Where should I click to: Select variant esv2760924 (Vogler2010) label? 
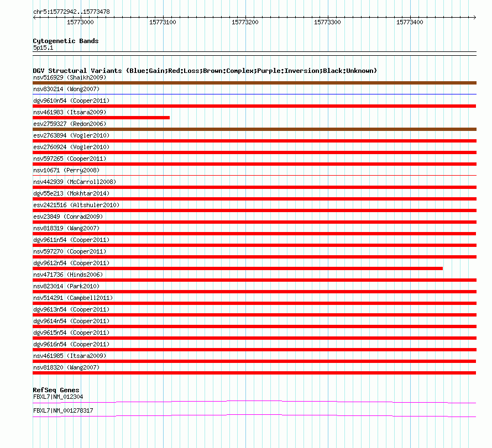[x=71, y=147]
